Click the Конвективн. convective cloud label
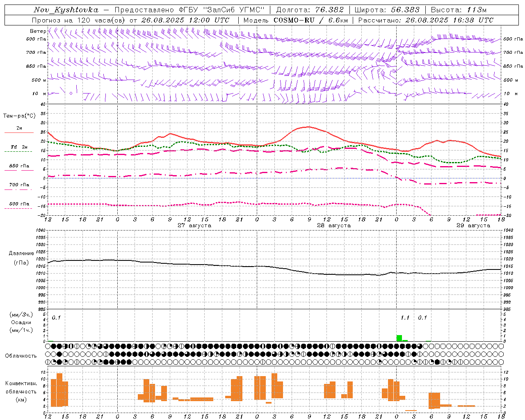Screen dimensions: 525x420 (x=21, y=383)
